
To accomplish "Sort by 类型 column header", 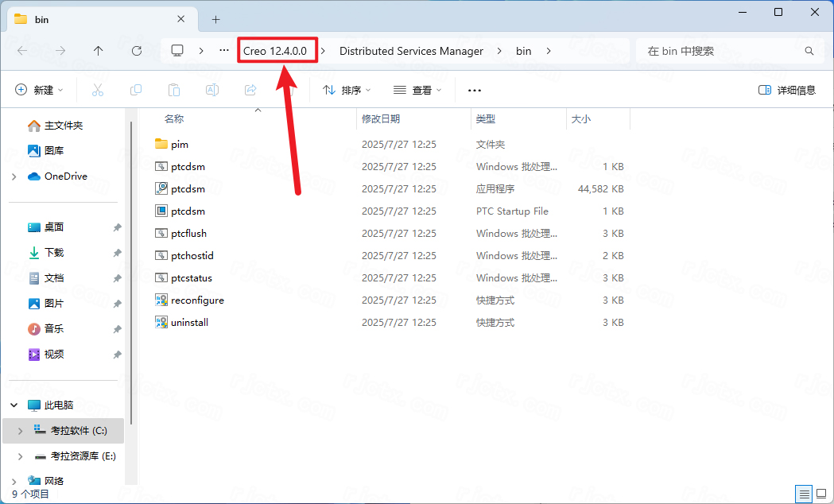I will tap(486, 119).
